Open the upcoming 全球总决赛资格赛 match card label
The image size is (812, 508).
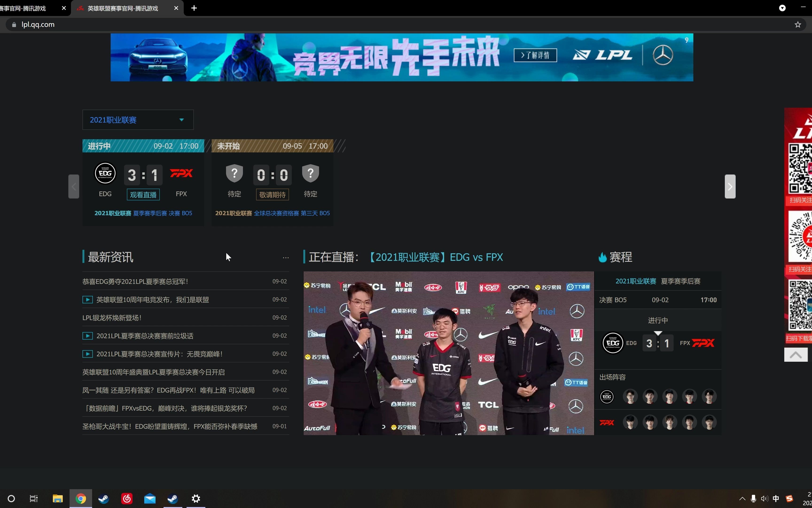click(273, 213)
